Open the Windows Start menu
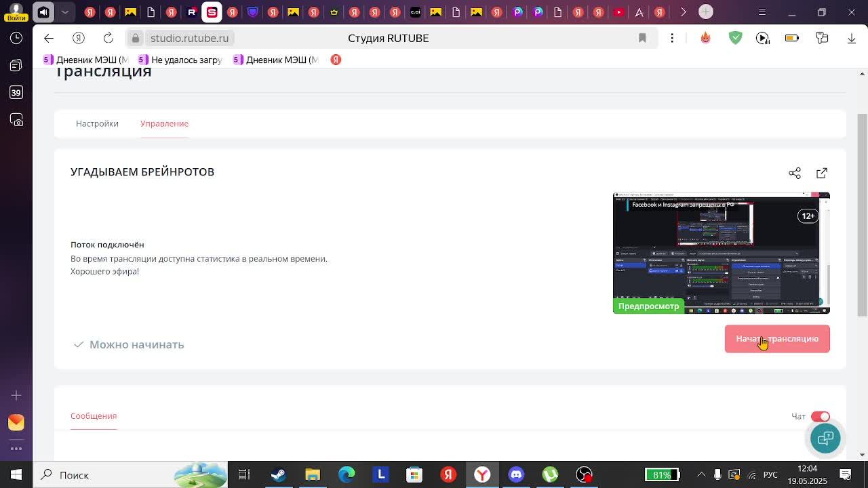This screenshot has height=488, width=868. tap(16, 475)
